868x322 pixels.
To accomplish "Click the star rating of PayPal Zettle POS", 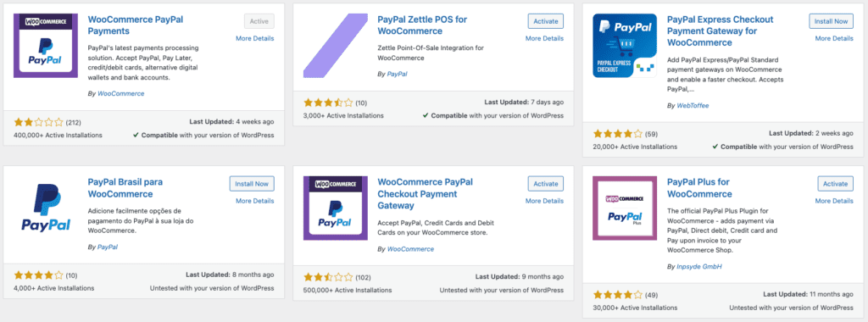I will (328, 103).
